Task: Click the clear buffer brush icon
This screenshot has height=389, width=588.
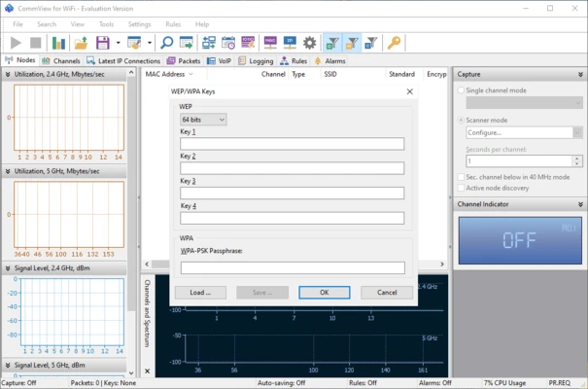Action: click(x=134, y=43)
